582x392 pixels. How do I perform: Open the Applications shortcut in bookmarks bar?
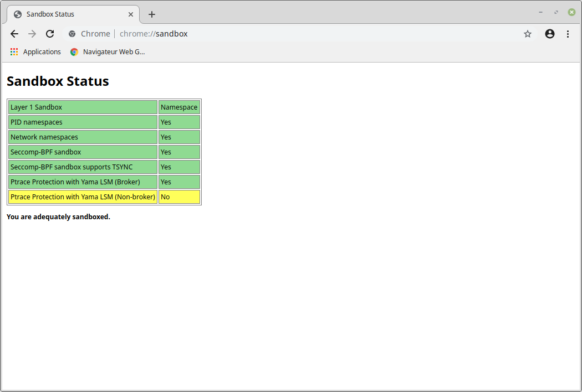coord(36,52)
